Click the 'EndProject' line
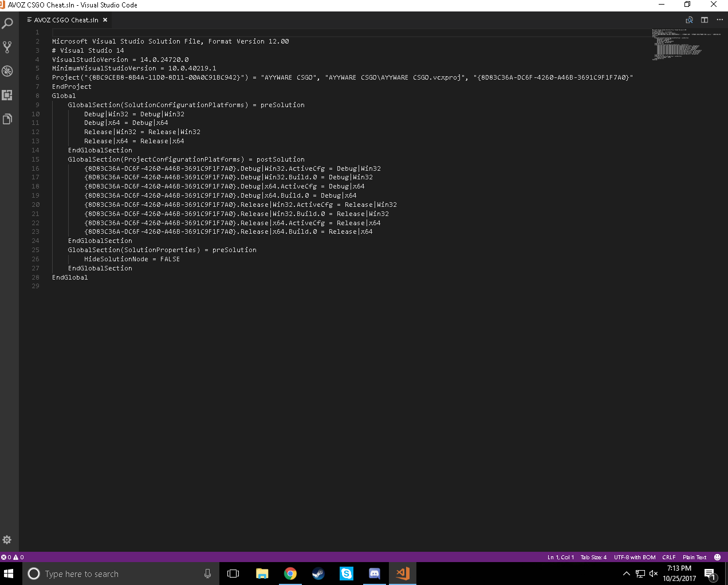The image size is (728, 585). point(72,87)
